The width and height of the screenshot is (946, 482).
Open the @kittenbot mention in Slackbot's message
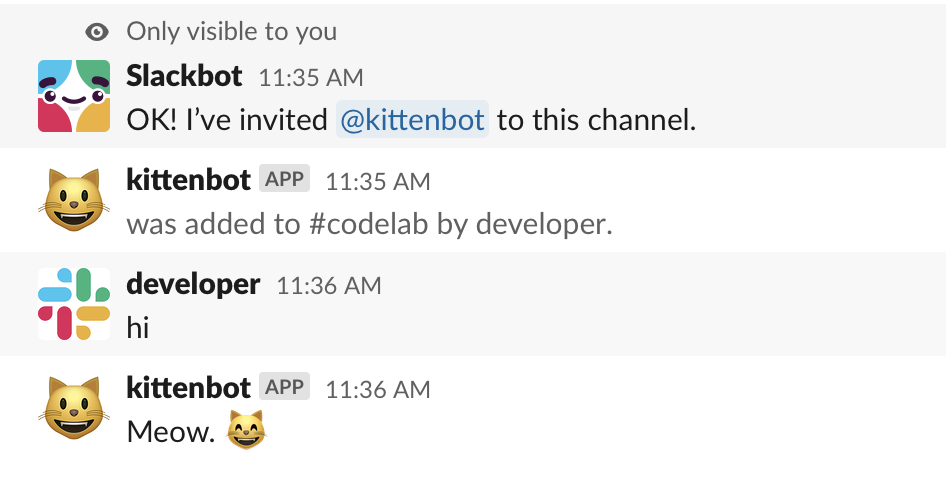coord(412,121)
